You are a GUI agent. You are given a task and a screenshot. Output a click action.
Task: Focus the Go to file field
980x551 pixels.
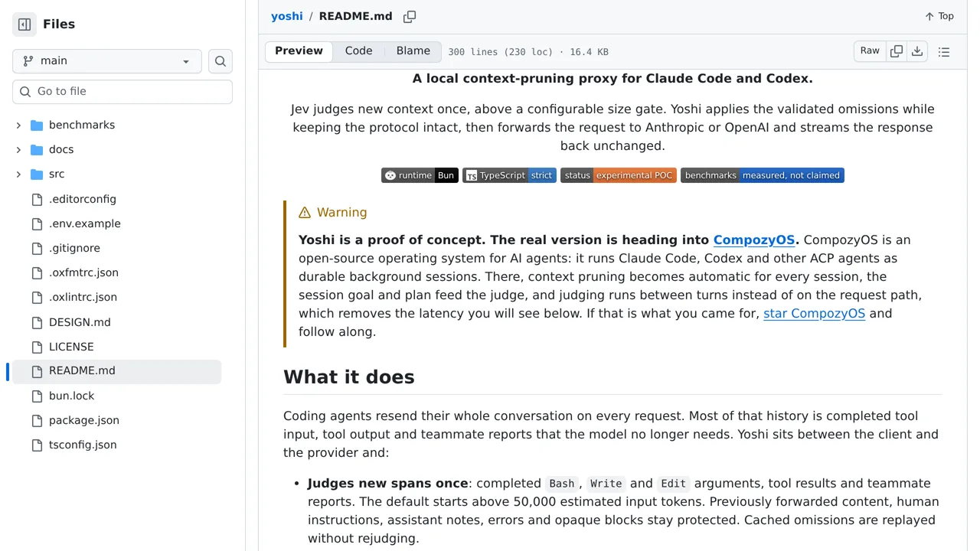click(x=122, y=92)
